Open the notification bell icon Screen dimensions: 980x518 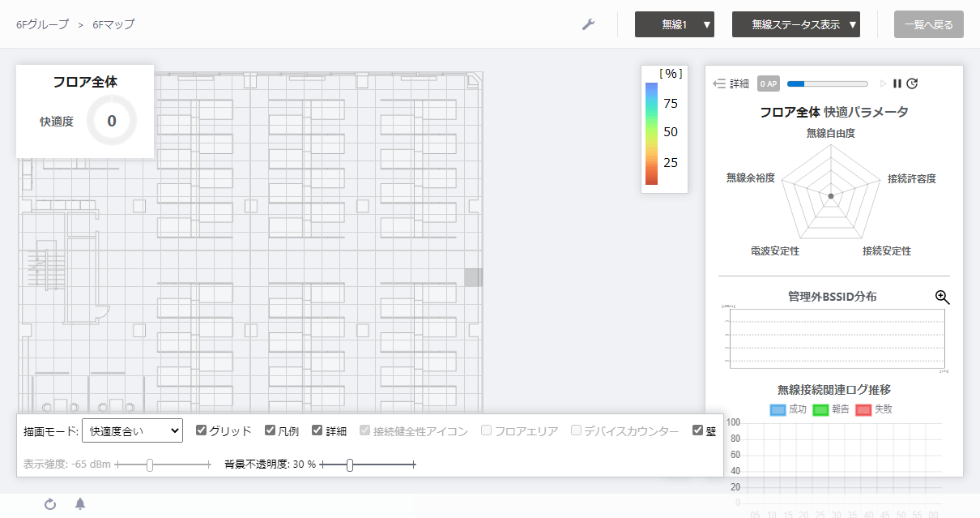point(80,504)
